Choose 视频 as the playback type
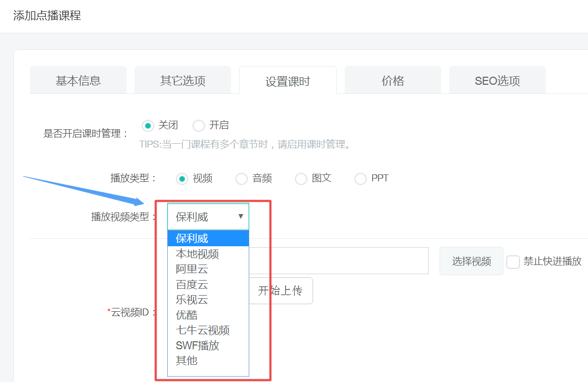Image resolution: width=588 pixels, height=382 pixels. click(183, 179)
